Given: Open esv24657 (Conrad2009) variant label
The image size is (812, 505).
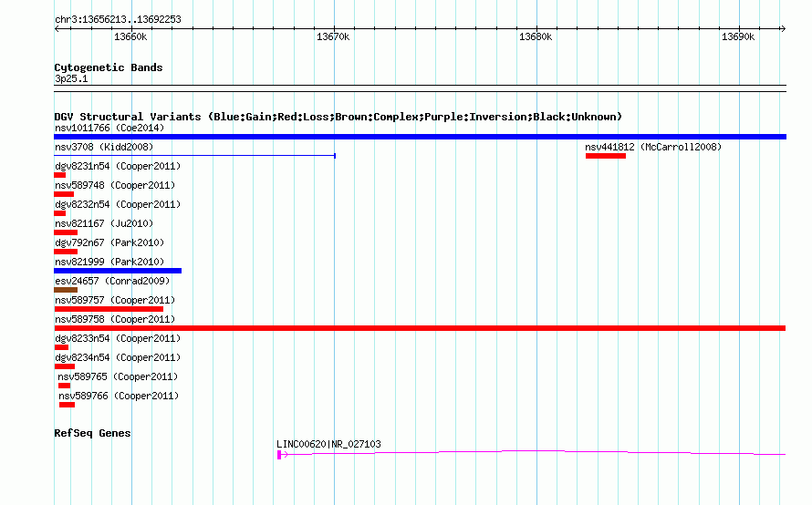Looking at the screenshot, I should [112, 281].
